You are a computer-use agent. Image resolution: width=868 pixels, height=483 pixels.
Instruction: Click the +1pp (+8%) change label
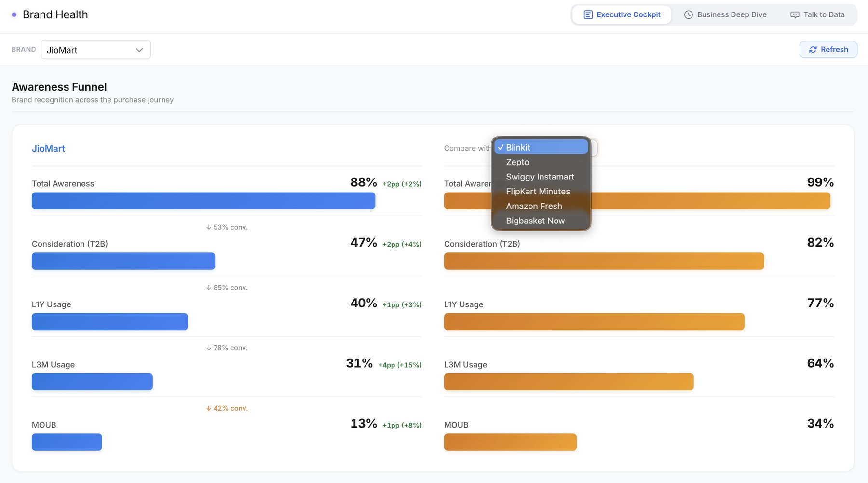tap(402, 425)
